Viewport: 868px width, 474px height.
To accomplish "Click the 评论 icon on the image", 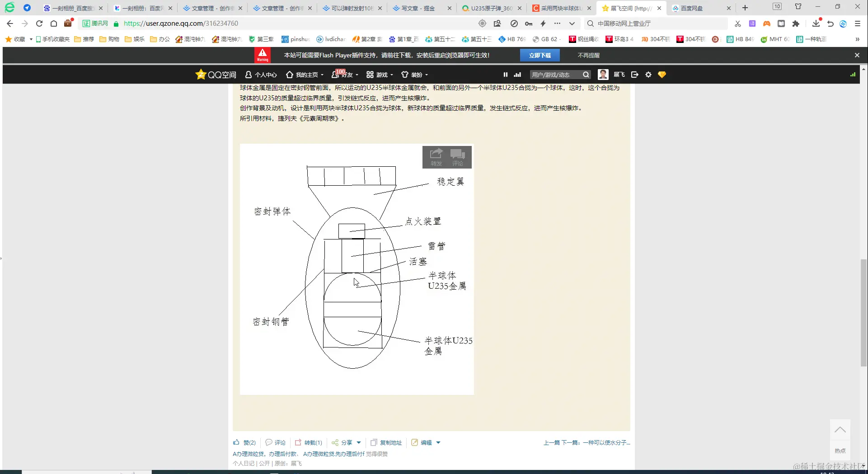I will (458, 157).
